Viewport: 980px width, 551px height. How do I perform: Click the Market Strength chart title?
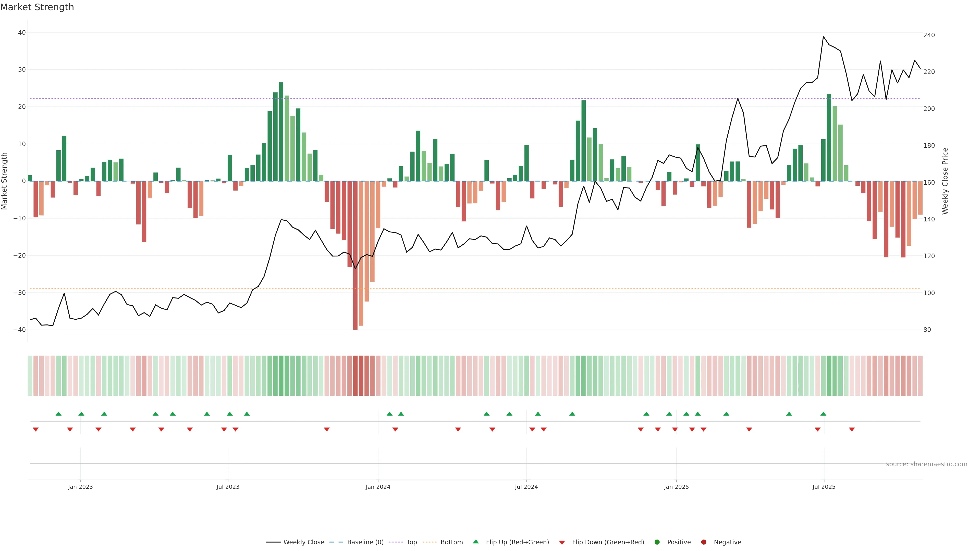point(37,7)
